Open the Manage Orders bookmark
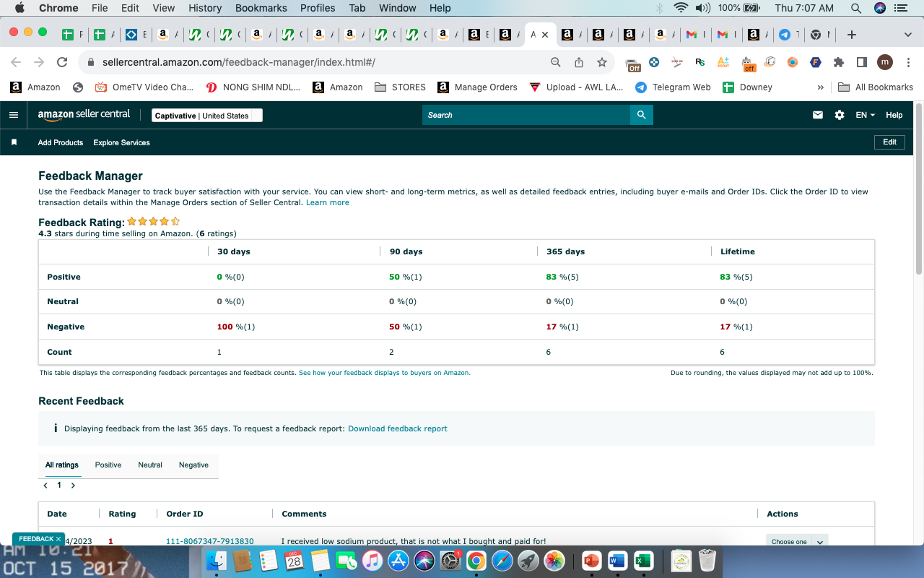Viewport: 924px width, 578px height. point(477,87)
